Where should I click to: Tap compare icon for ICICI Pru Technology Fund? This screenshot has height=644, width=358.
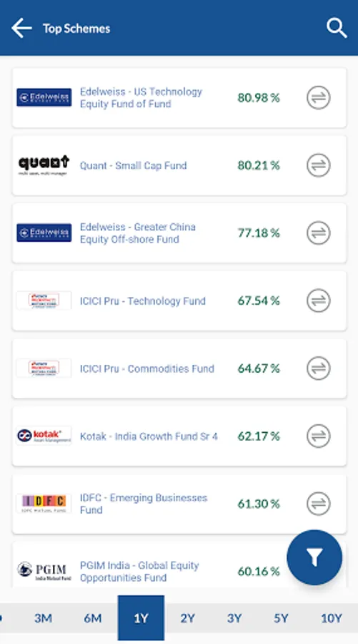[x=318, y=301]
